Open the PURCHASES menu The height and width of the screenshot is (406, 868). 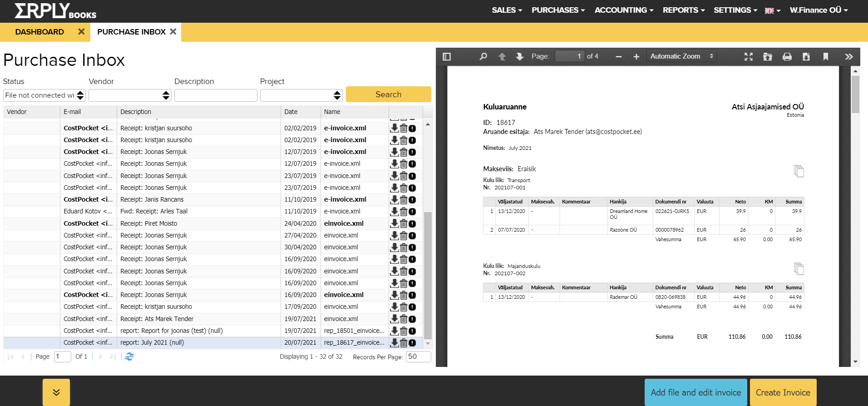(x=558, y=10)
